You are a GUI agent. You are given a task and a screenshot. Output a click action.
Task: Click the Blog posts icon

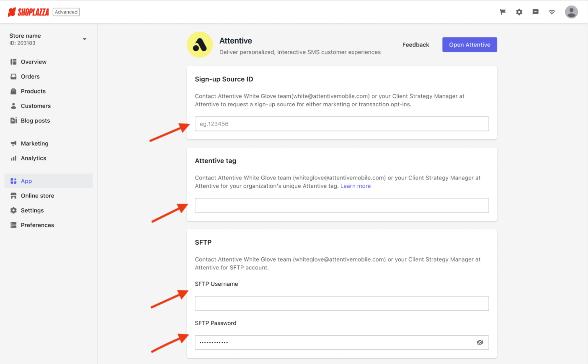pos(13,120)
